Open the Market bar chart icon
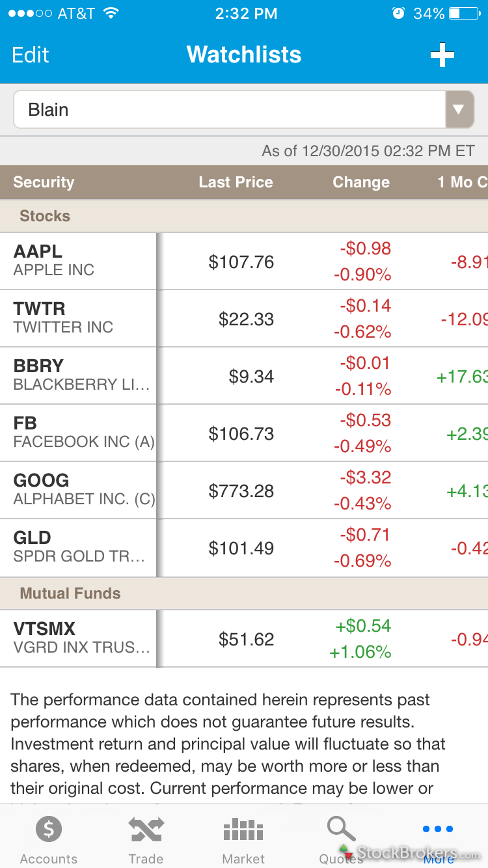The height and width of the screenshot is (868, 488). [x=243, y=830]
